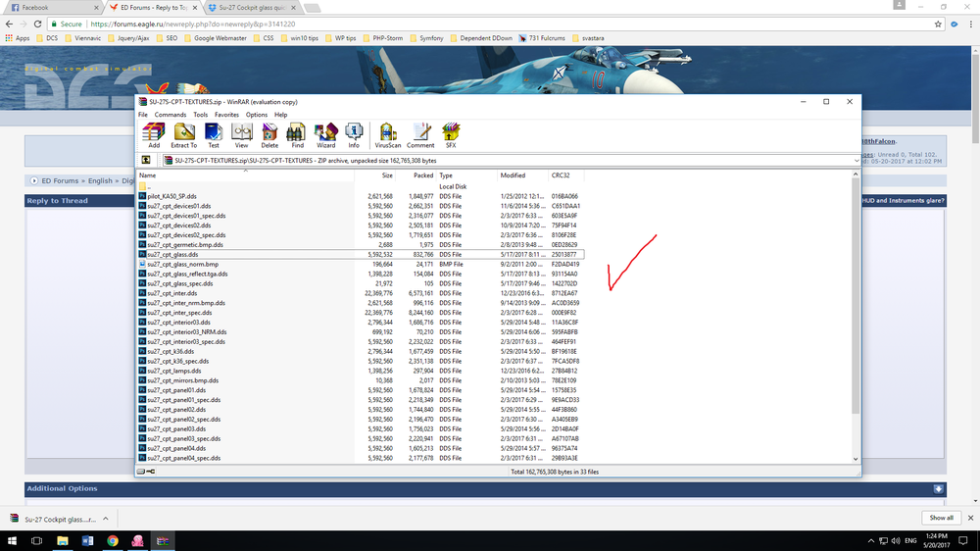980x551 pixels.
Task: Open Chrome from the taskbar
Action: 113,541
